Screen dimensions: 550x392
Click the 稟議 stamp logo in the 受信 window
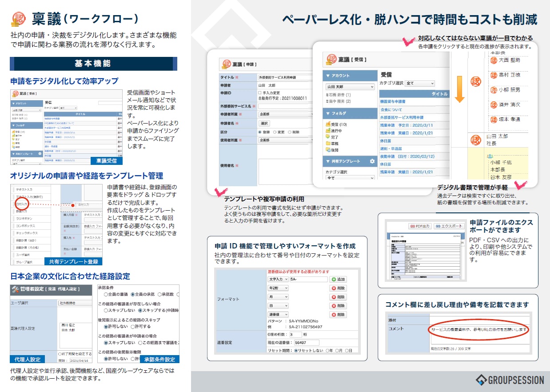tap(331, 59)
